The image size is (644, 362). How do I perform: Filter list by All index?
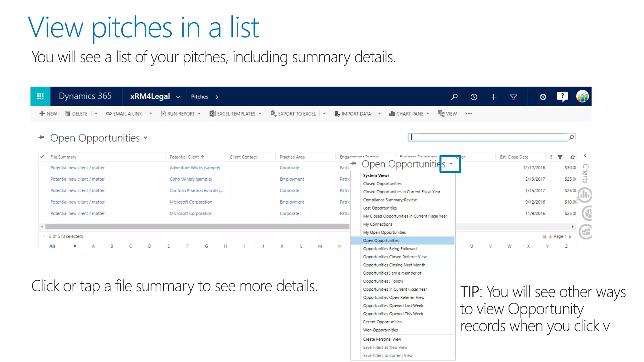[x=52, y=246]
